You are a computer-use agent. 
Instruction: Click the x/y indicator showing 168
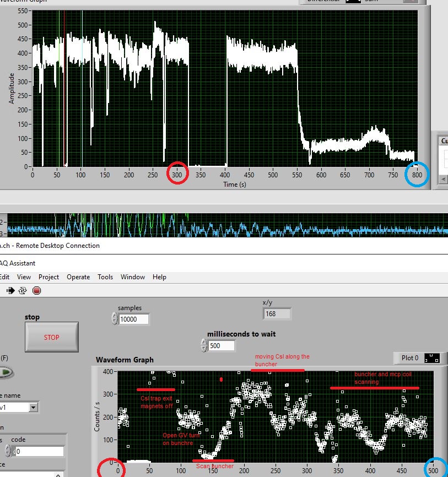tap(277, 313)
